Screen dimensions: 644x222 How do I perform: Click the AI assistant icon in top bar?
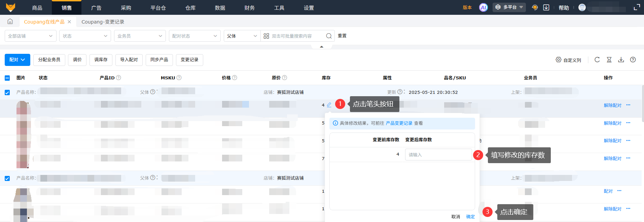pyautogui.click(x=483, y=7)
